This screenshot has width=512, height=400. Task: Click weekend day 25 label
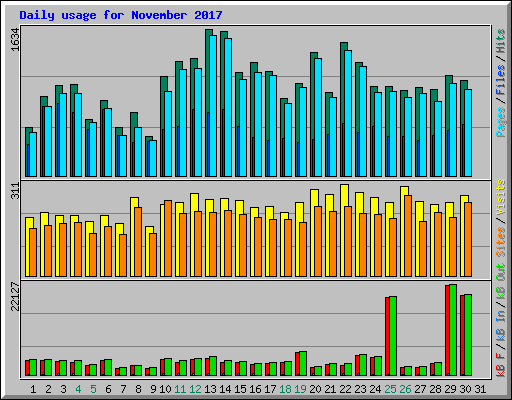(x=390, y=389)
